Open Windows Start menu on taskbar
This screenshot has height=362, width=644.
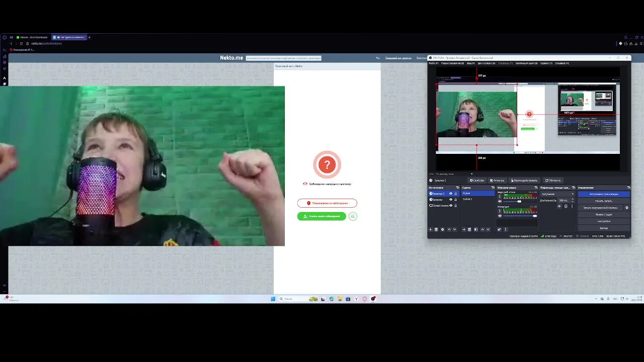point(273,299)
